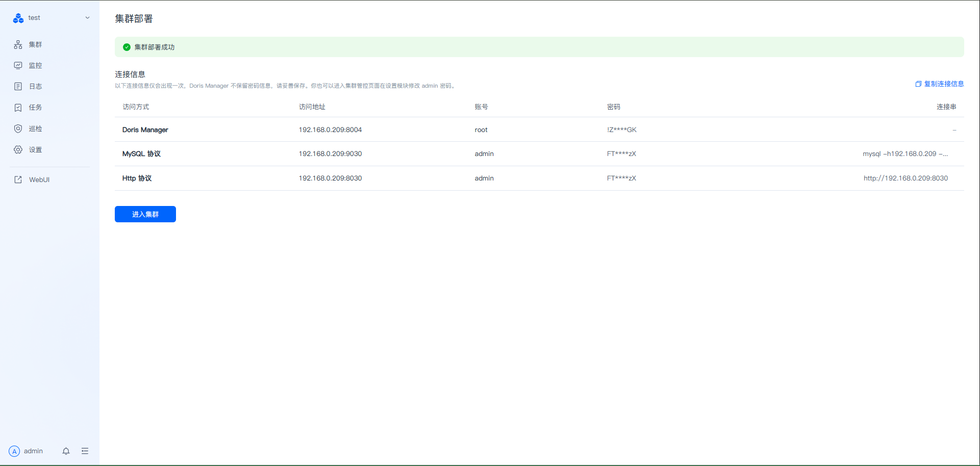
Task: Click the Doris Manager logo icon
Action: (18, 18)
